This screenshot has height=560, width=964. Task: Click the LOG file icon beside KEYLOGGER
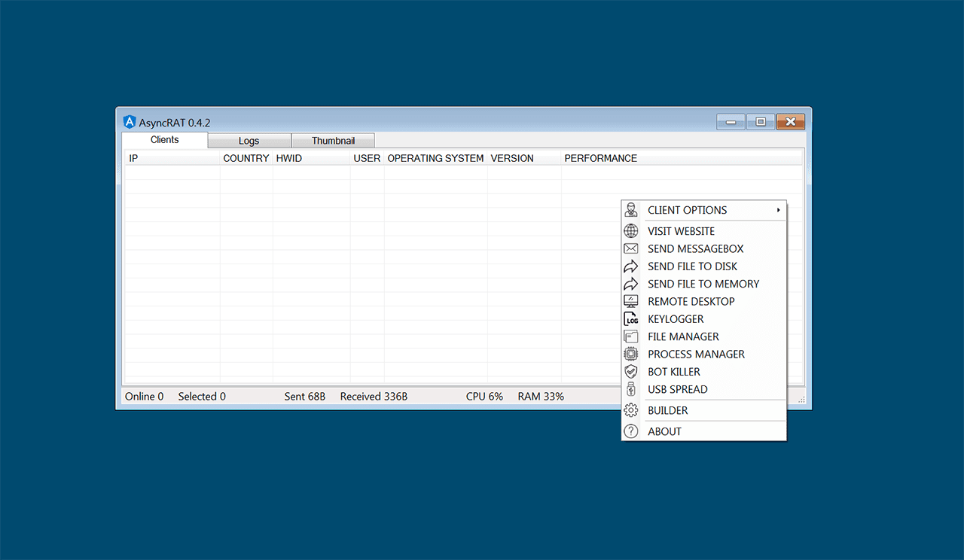click(x=631, y=319)
